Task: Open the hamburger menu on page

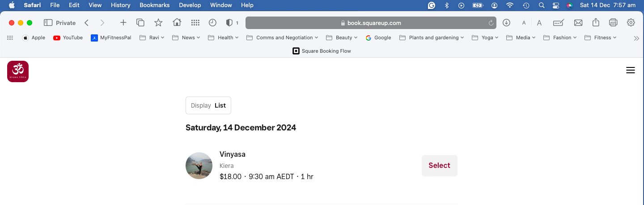Action: click(630, 70)
